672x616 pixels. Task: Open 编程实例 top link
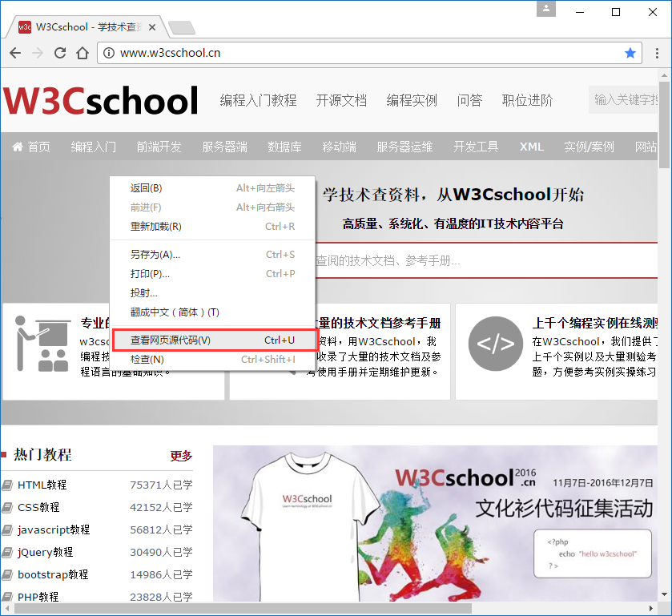(412, 100)
